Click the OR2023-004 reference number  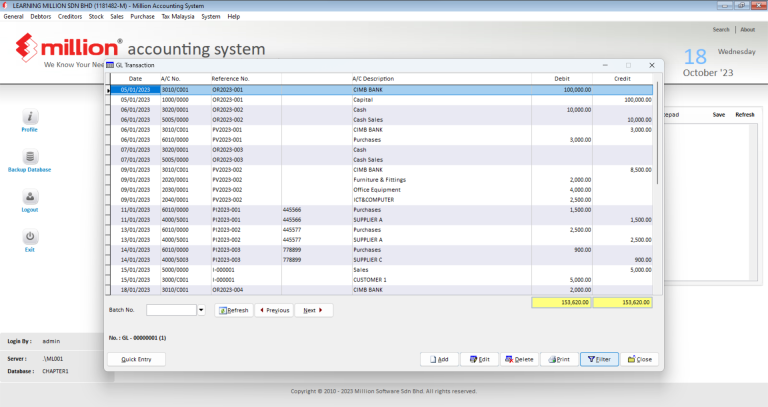[228, 290]
